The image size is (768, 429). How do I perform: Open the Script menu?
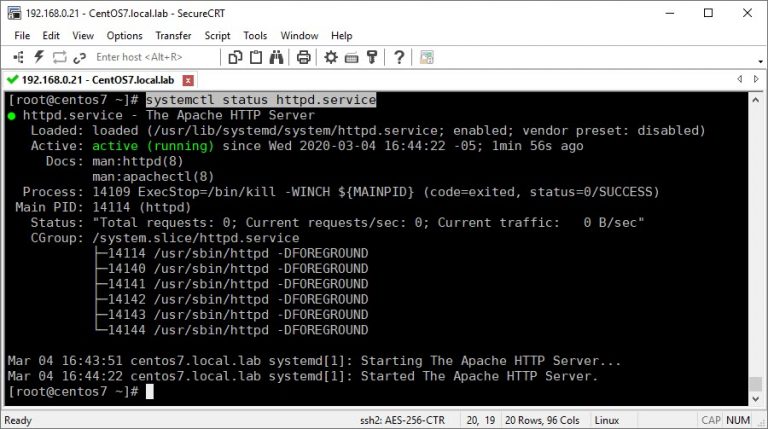click(217, 36)
